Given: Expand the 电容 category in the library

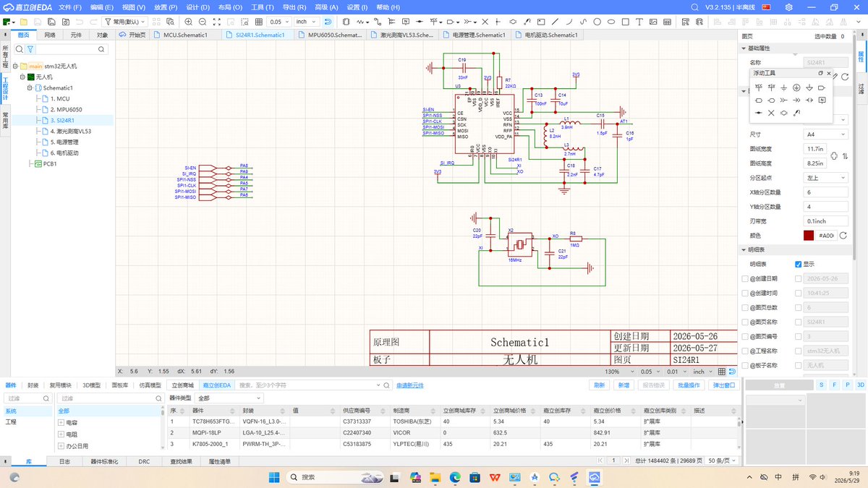Looking at the screenshot, I should tap(61, 422).
